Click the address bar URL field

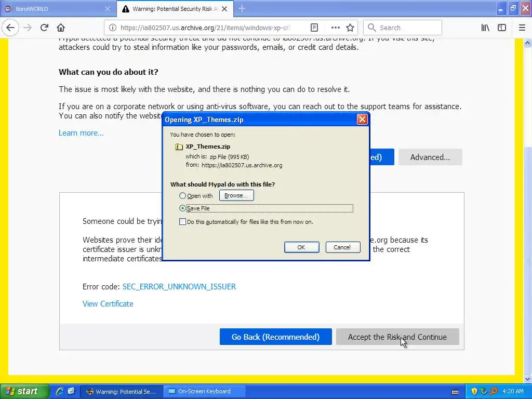(205, 28)
